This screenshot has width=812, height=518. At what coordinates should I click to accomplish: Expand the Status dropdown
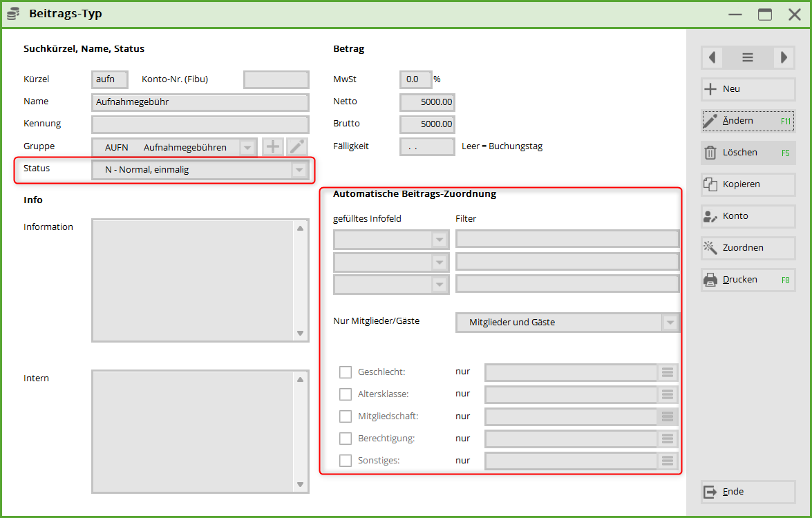click(299, 170)
